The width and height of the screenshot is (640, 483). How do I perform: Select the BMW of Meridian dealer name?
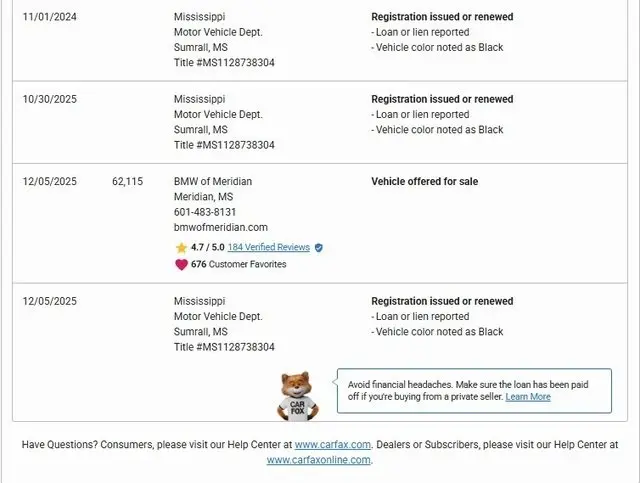213,181
